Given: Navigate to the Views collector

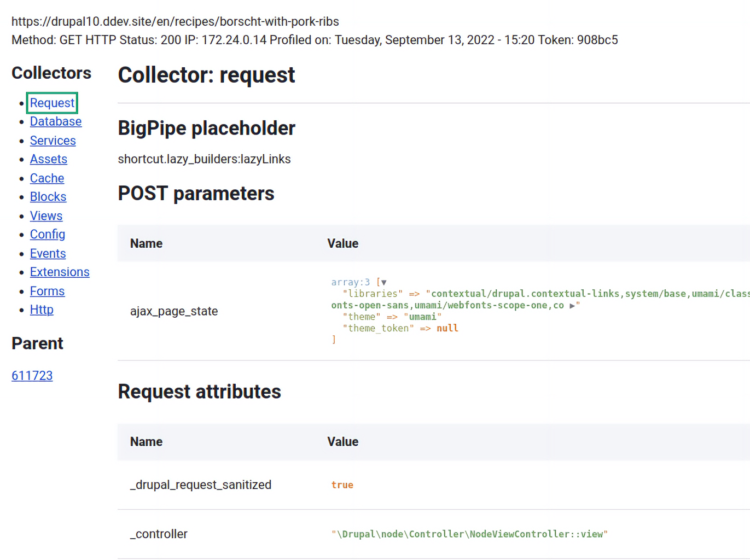Looking at the screenshot, I should tap(46, 216).
